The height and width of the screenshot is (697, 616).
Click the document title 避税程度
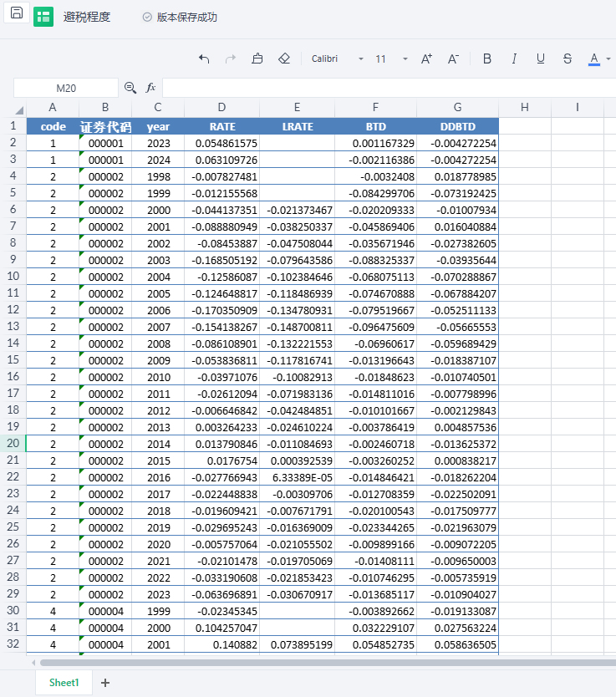coord(87,17)
